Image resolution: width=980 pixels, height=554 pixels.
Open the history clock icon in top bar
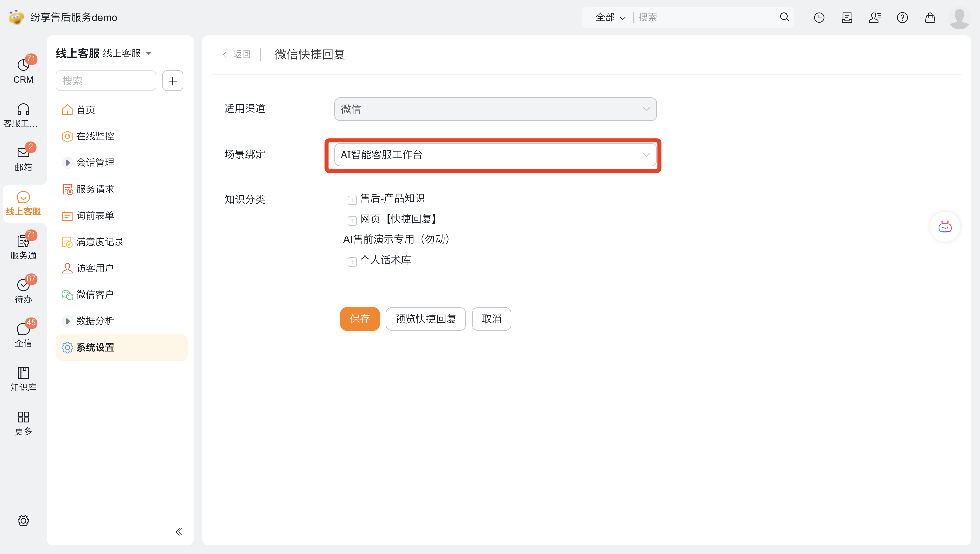pos(819,18)
